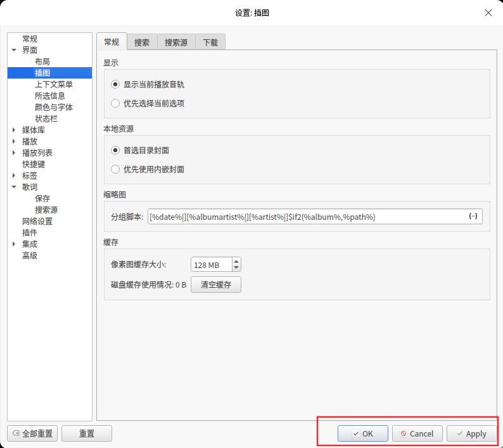Screen dimensions: 503x448
Task: Switch to the 搜索 tab
Action: [x=142, y=42]
